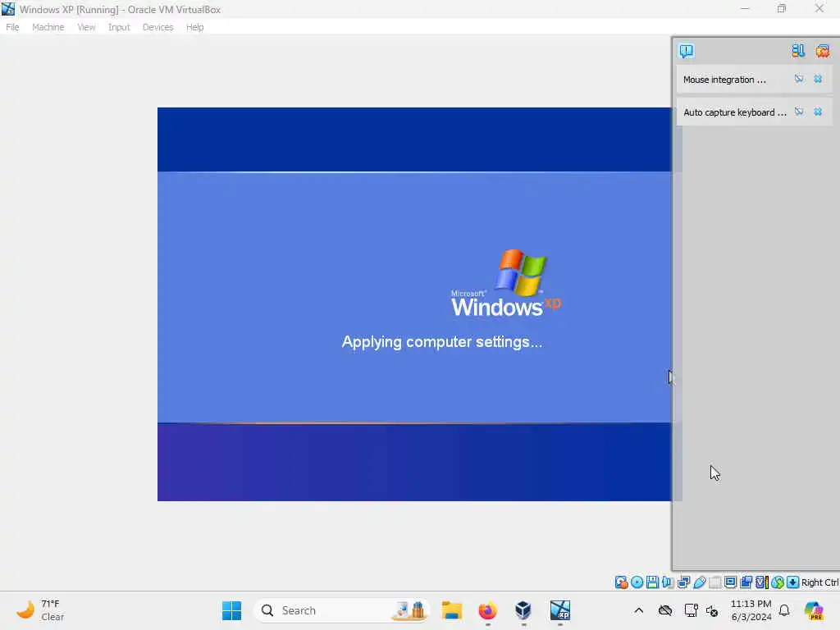Click the USB devices status icon

coord(699,582)
